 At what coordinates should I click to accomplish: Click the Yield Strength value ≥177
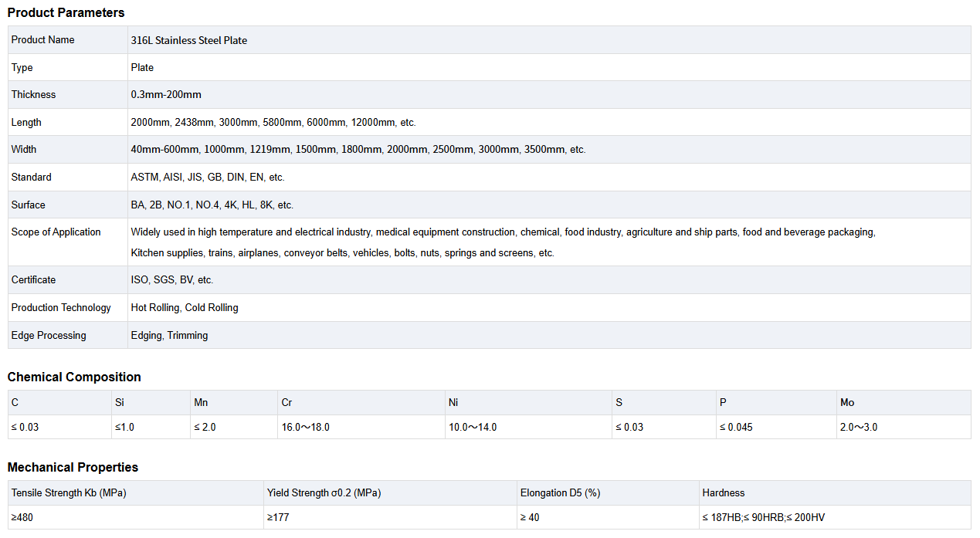[278, 518]
